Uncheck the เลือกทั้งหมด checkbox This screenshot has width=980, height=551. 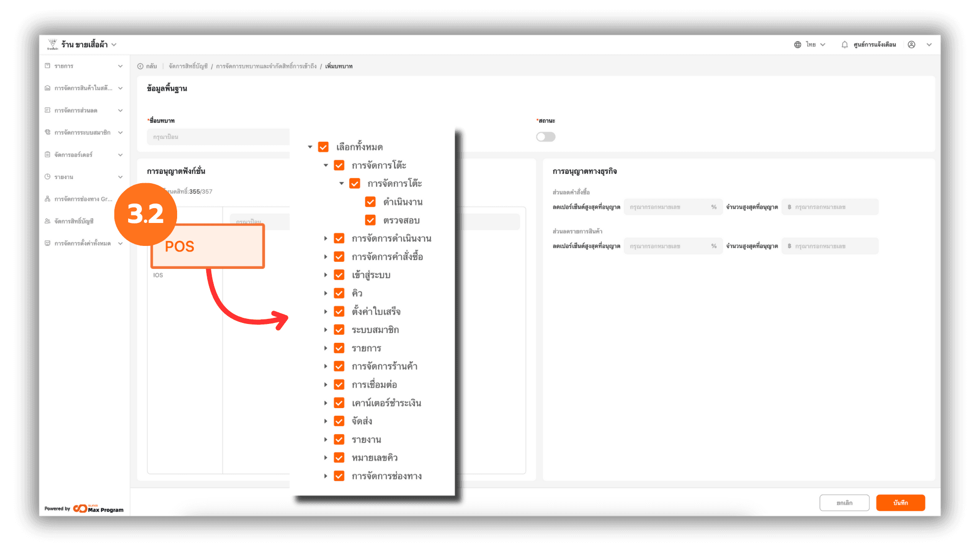[x=323, y=147]
